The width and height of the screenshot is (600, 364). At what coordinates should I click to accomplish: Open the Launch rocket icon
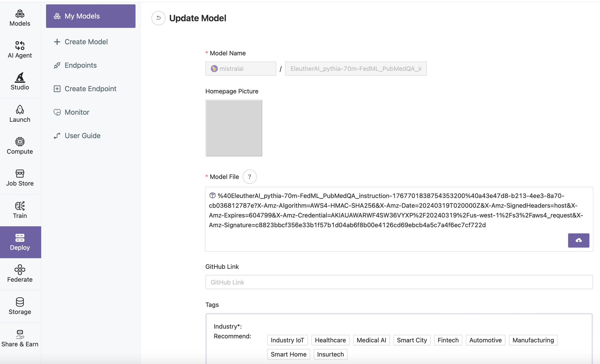[x=20, y=110]
